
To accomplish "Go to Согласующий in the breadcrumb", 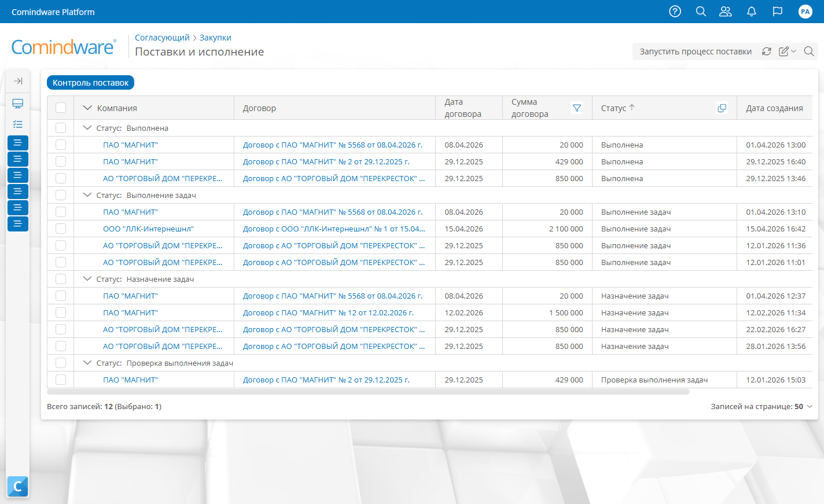I will coord(162,38).
